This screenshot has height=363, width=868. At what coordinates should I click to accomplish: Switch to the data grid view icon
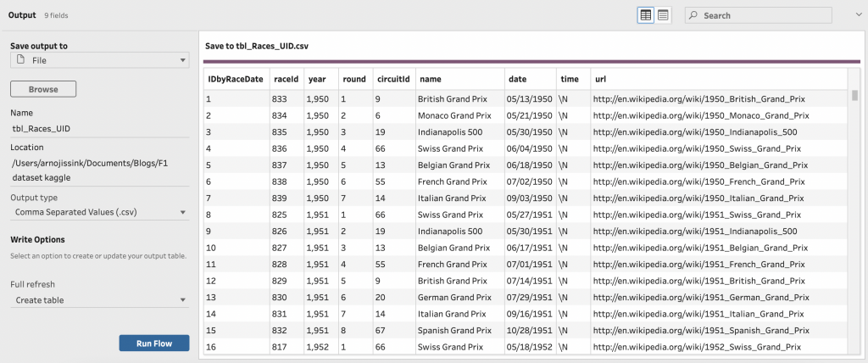645,15
